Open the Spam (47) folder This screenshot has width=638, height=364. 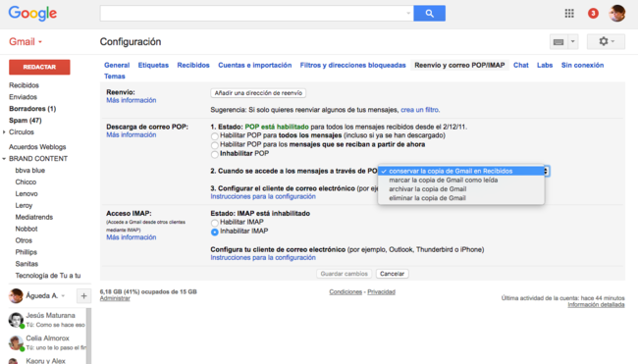click(26, 121)
